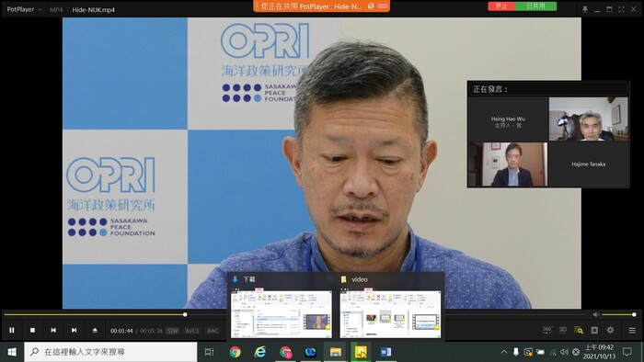The width and height of the screenshot is (644, 362).
Task: Open the PotPlayer main menu dropdown
Action: tap(24, 9)
